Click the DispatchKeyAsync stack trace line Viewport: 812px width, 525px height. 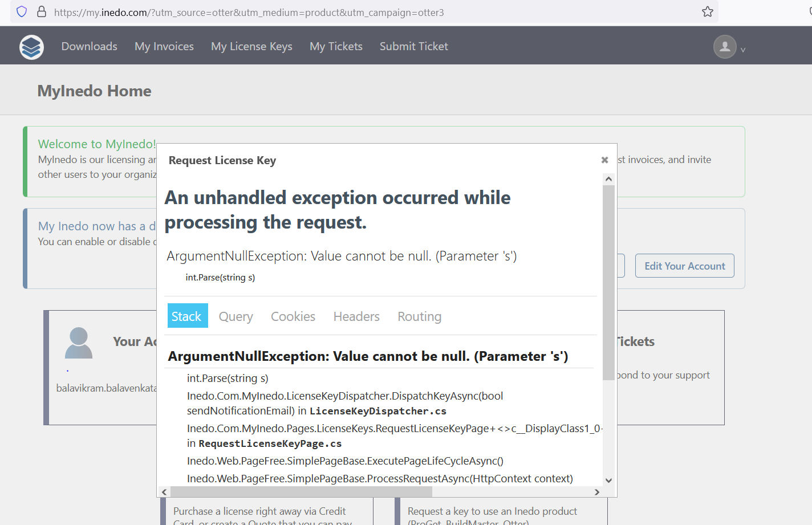[x=345, y=403]
